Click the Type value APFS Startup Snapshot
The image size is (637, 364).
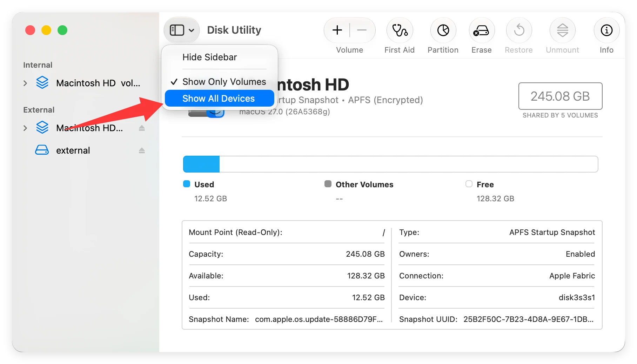point(552,232)
